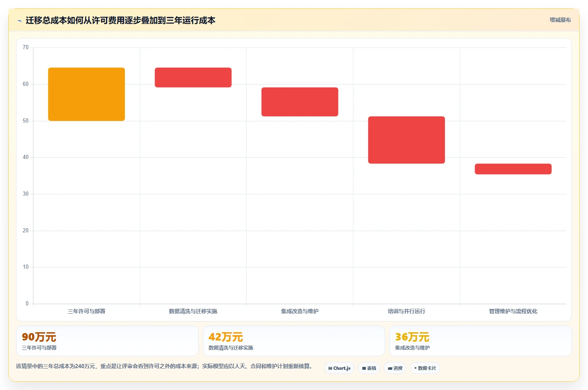The height and width of the screenshot is (390, 588).
Task: Click the chart title 迁移总成本如何从许可费用
Action: tap(120, 20)
